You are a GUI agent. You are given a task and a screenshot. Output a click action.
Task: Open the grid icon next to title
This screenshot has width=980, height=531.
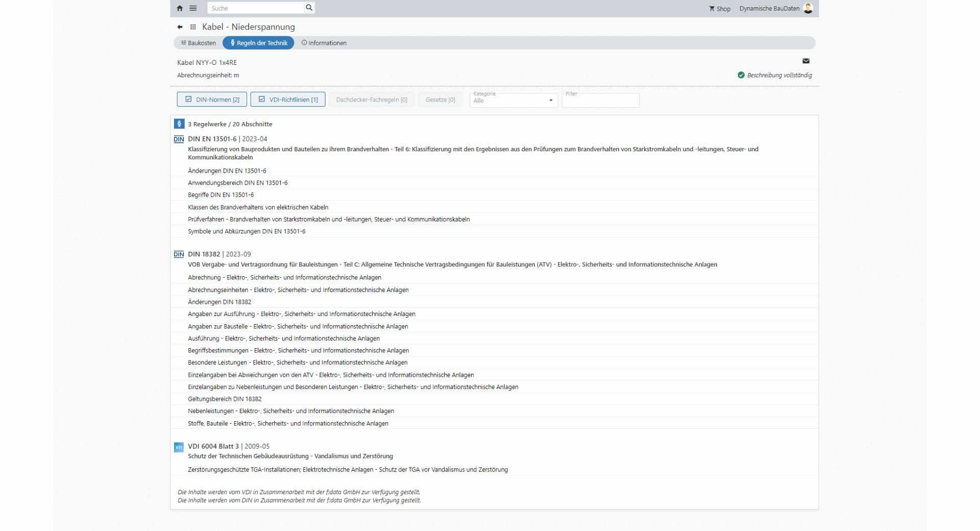pos(193,27)
